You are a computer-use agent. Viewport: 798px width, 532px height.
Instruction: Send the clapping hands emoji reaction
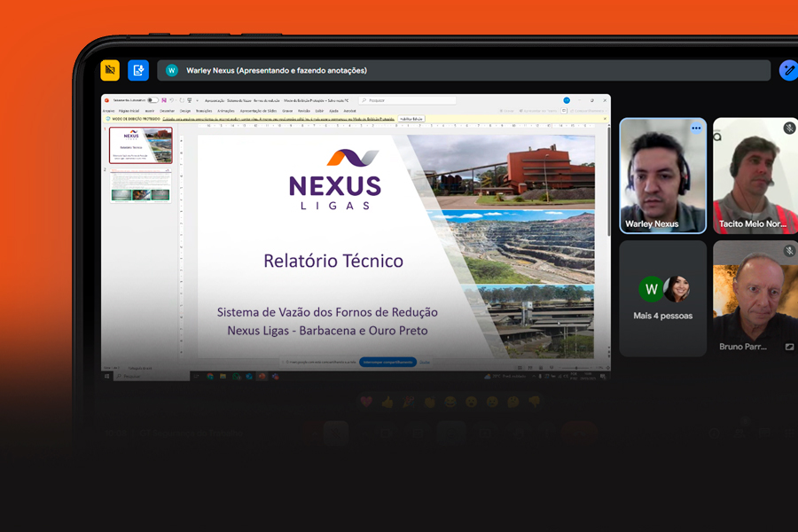429,403
